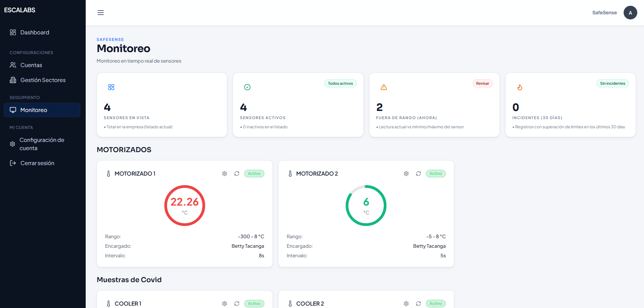This screenshot has width=644, height=308.
Task: Click the flame icon on Incidentes card
Action: click(x=520, y=87)
